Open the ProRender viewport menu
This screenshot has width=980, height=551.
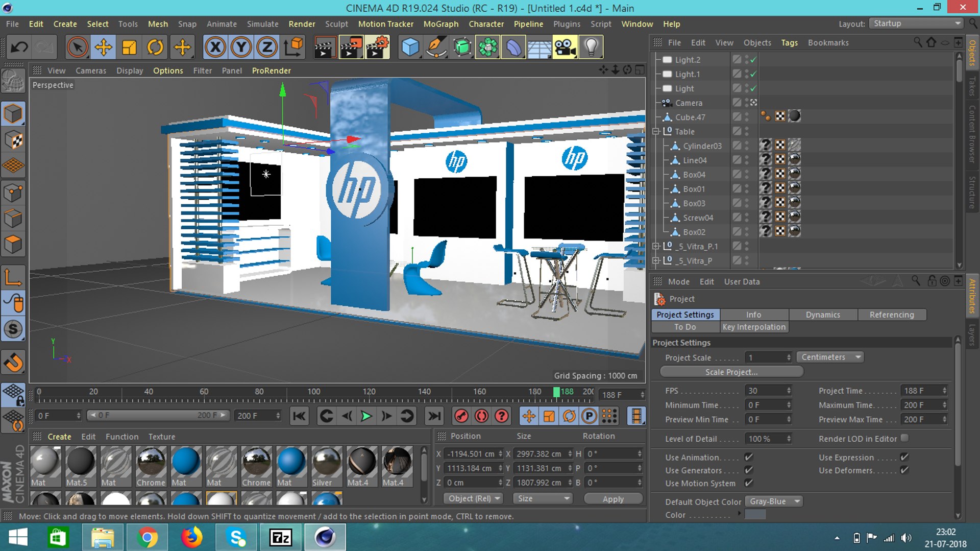(x=272, y=70)
